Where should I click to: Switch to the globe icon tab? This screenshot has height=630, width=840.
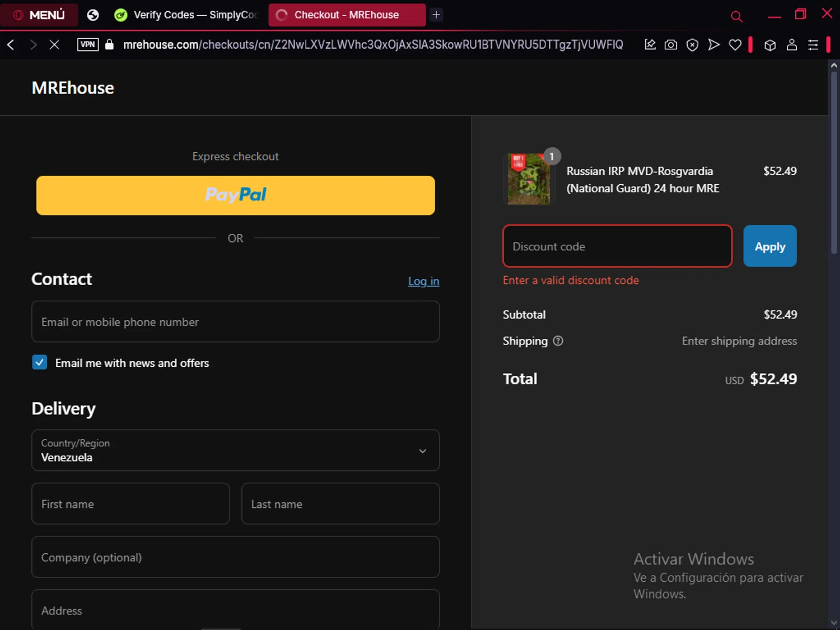[x=93, y=15]
